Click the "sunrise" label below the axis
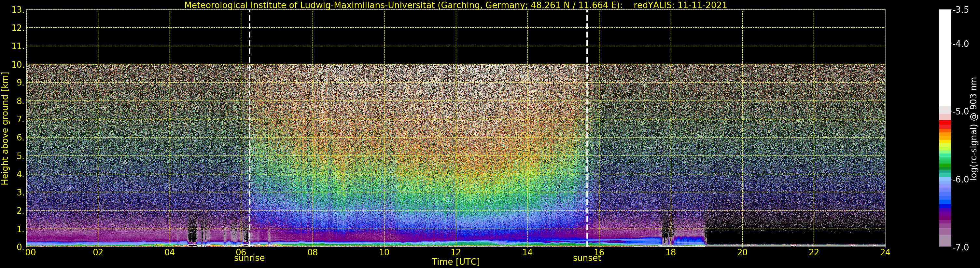This screenshot has width=980, height=268. point(249,258)
